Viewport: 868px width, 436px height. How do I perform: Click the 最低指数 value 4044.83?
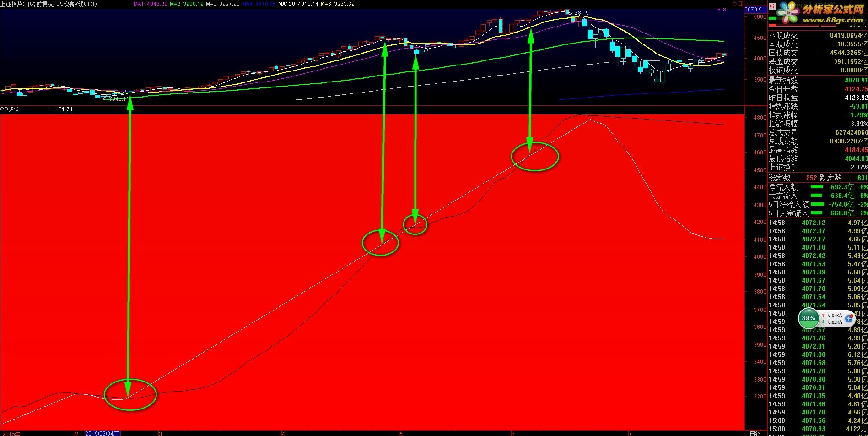(856, 158)
